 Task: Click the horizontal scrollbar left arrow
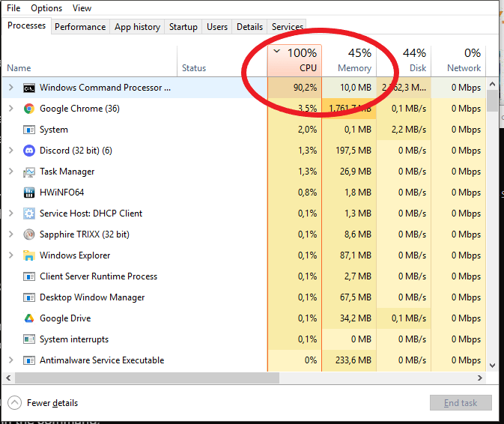click(8, 378)
